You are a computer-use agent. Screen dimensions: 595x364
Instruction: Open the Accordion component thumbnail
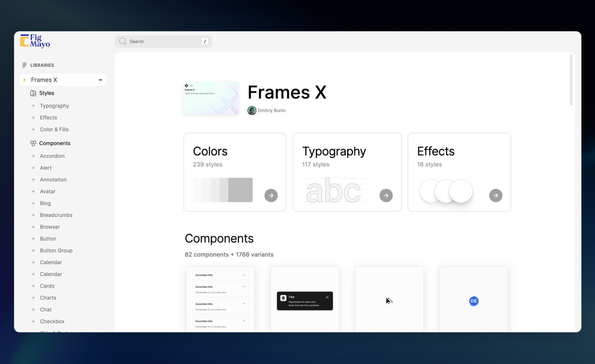[220, 299]
